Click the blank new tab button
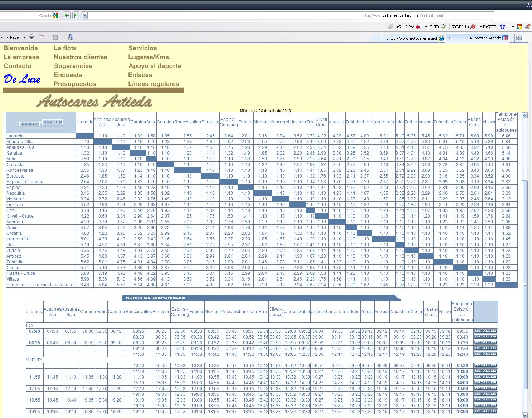The width and height of the screenshot is (532, 418). [376, 38]
